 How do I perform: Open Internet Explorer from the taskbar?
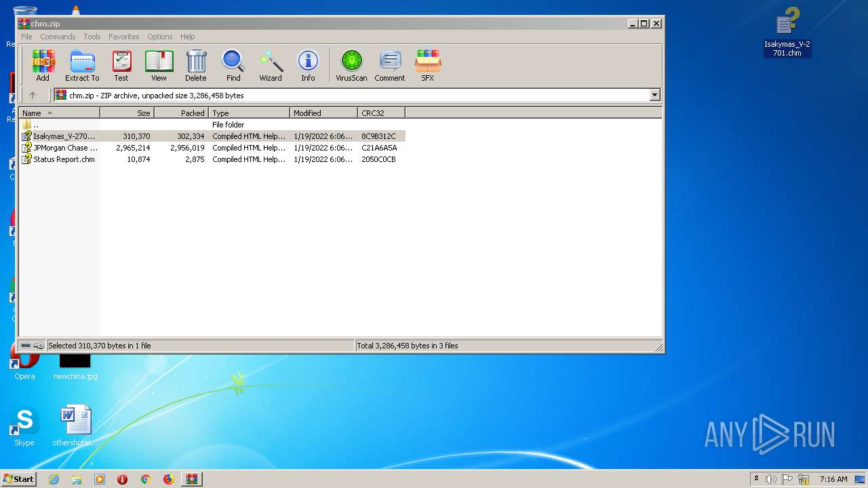pos(54,479)
